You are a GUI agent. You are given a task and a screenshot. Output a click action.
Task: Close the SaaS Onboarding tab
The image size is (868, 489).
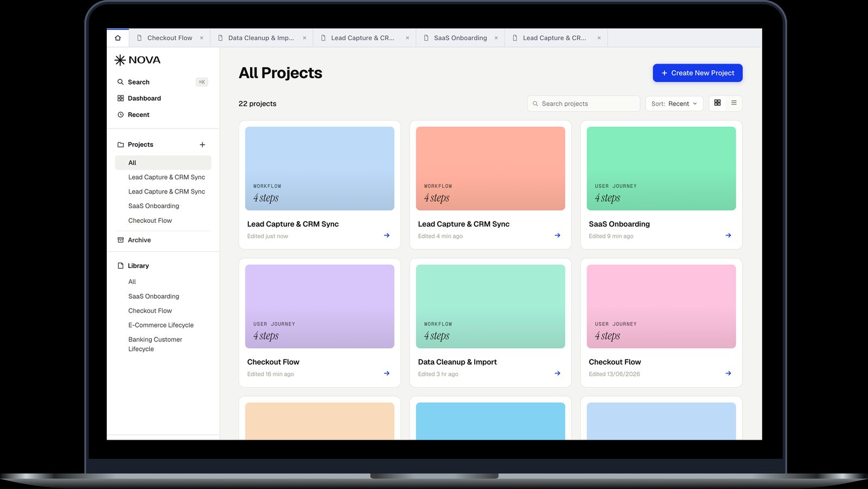click(496, 38)
